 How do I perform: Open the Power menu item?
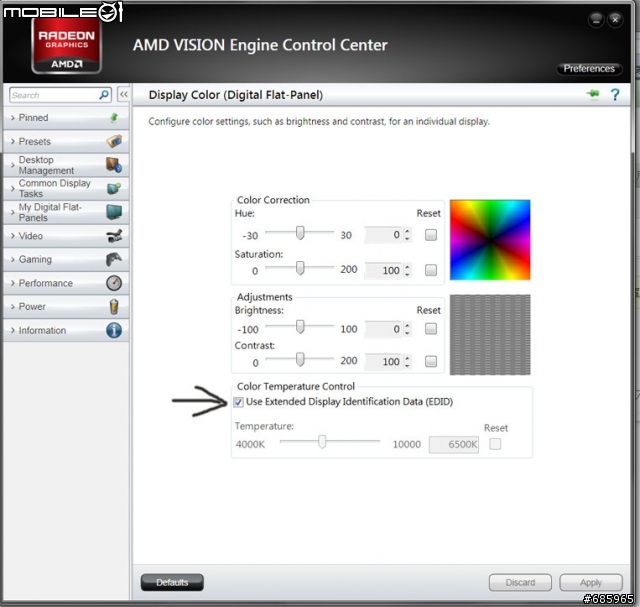coord(66,307)
